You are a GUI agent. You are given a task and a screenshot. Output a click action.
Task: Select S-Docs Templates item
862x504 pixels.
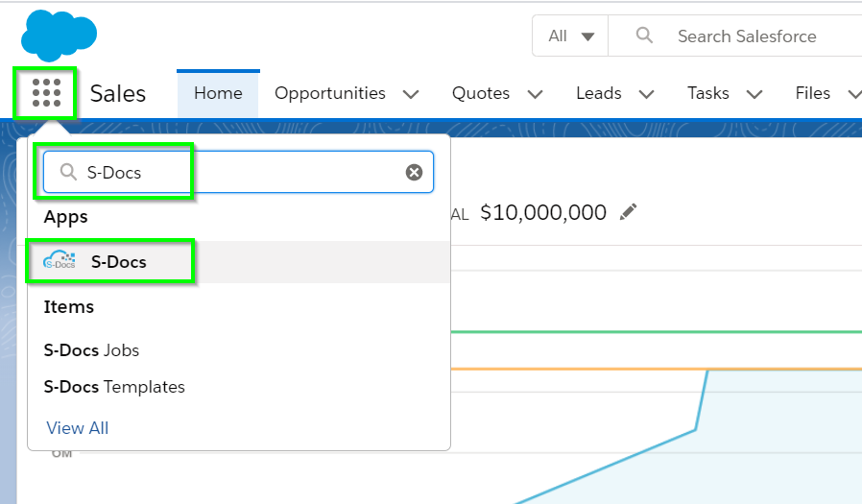pos(114,387)
